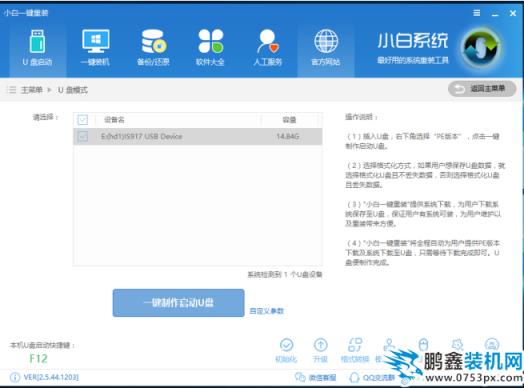524x388 pixels.
Task: Open 备份/还原 backup and restore
Action: [x=153, y=47]
